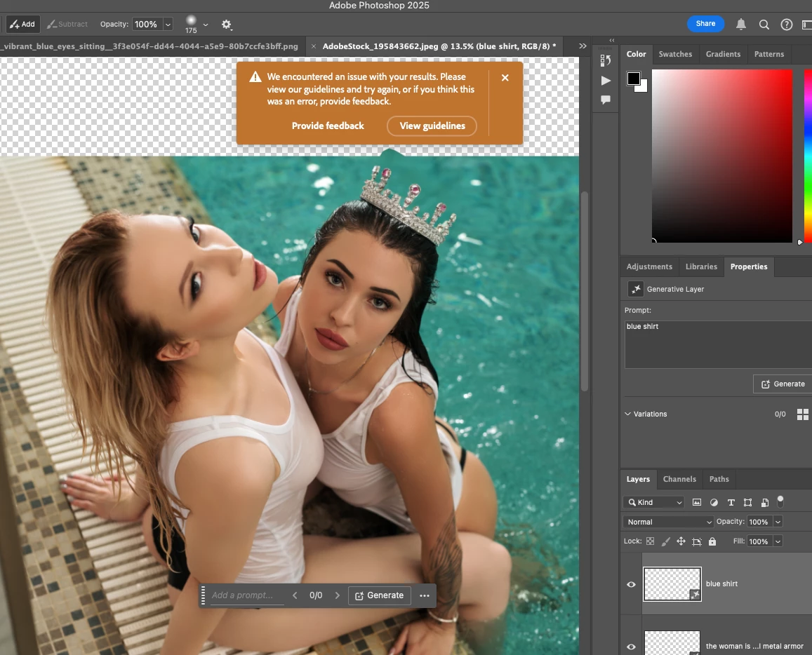812x655 pixels.
Task: Turn layer filtering on or off switch
Action: click(780, 501)
